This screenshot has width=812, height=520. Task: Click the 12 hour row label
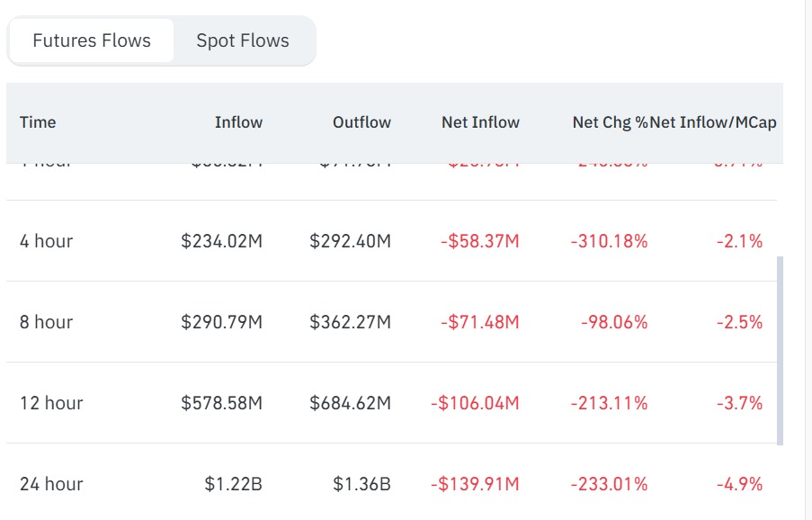point(51,403)
